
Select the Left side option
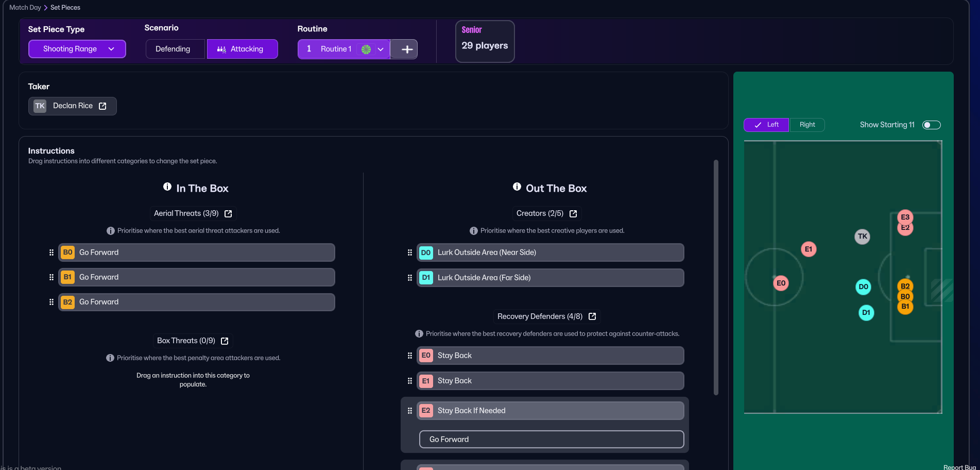[x=766, y=125]
